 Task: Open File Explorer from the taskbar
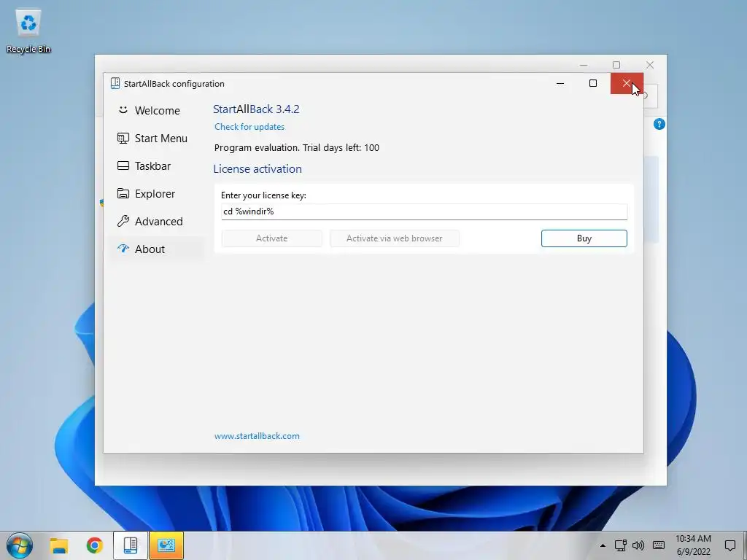(59, 545)
